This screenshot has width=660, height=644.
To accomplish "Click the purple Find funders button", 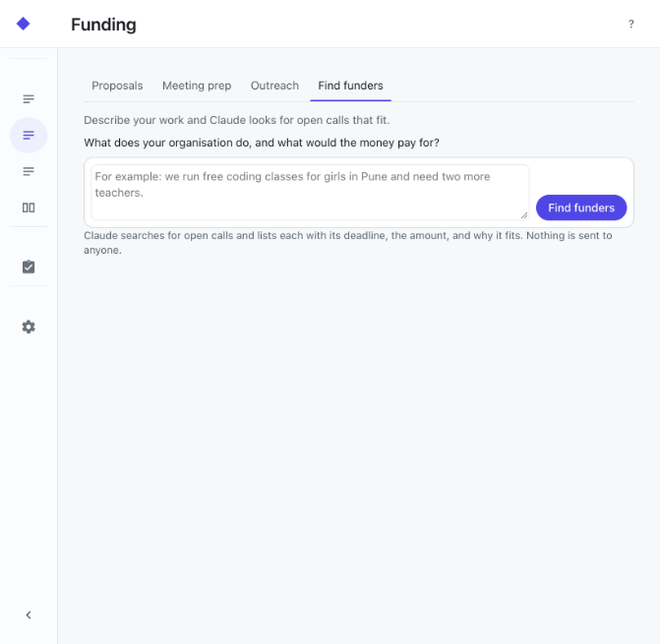I will [x=581, y=207].
